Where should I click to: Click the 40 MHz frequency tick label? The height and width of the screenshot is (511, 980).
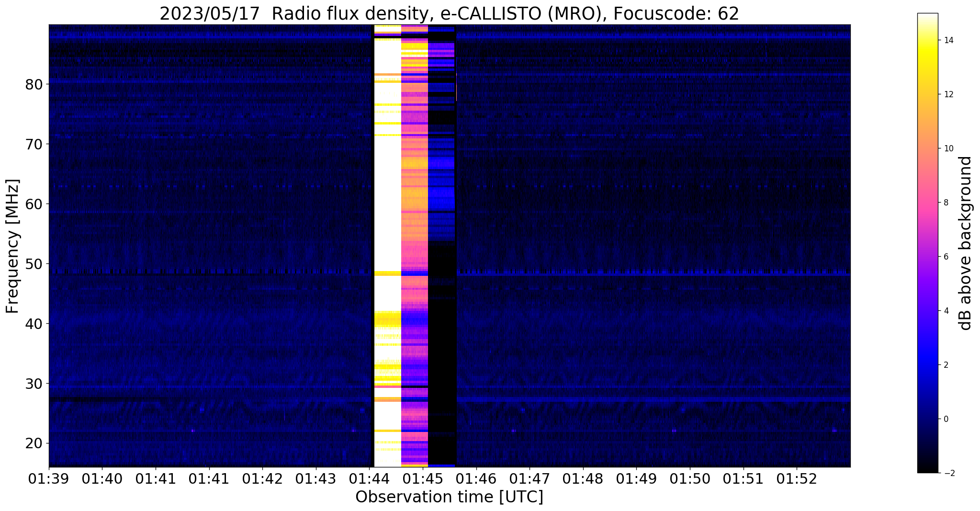(34, 324)
